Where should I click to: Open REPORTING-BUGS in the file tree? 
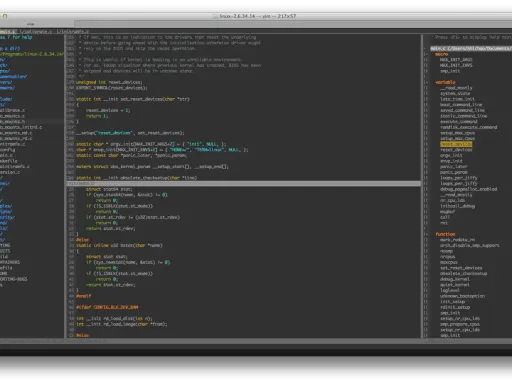pyautogui.click(x=14, y=279)
